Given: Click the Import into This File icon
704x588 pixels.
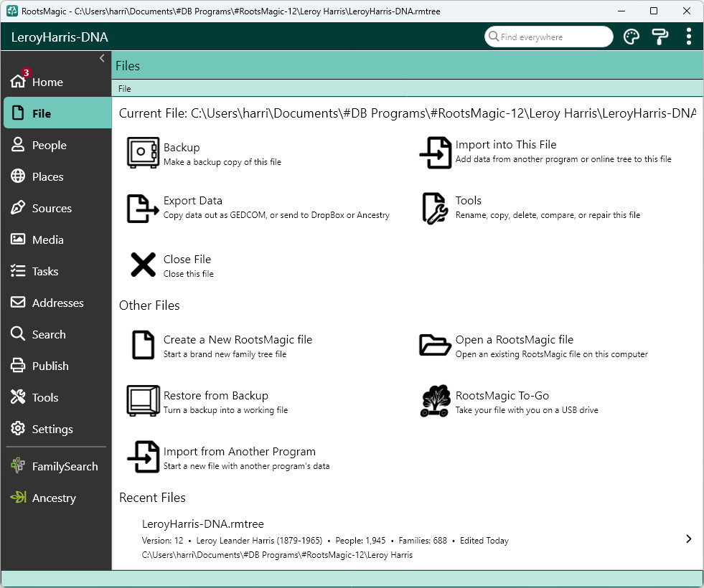Looking at the screenshot, I should point(436,153).
